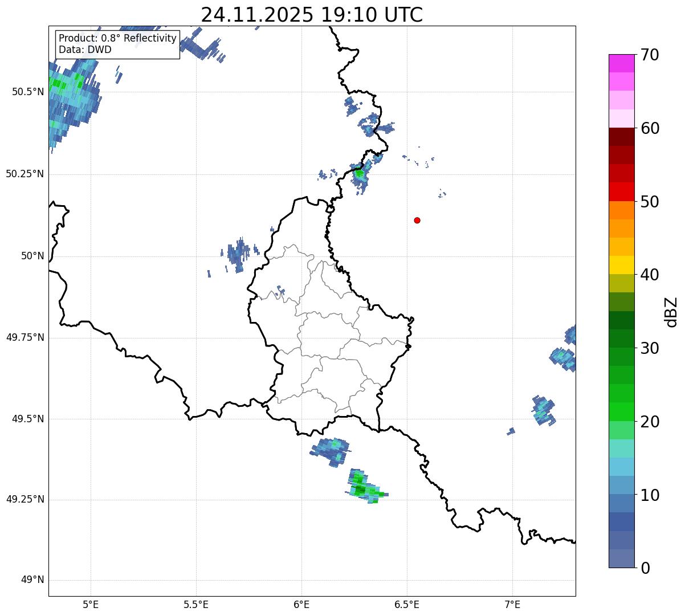The width and height of the screenshot is (685, 616).
Task: Click the 6.5°E longitude label
Action: click(407, 604)
